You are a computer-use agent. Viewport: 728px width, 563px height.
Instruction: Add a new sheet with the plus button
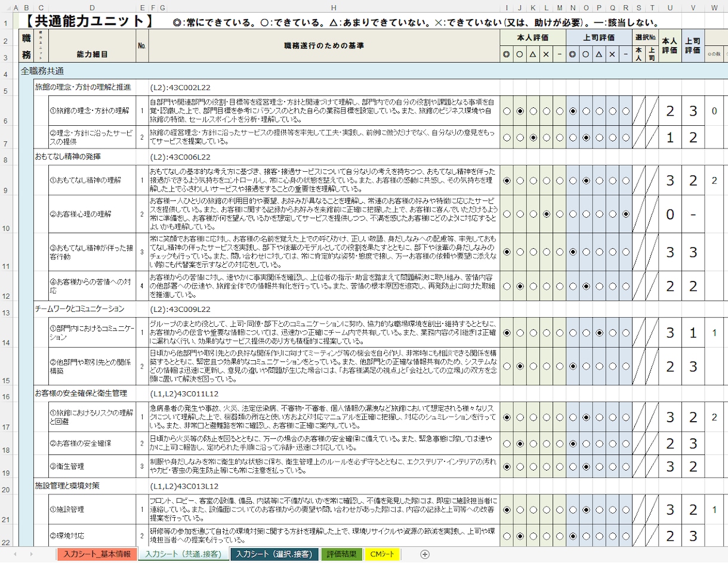click(425, 555)
